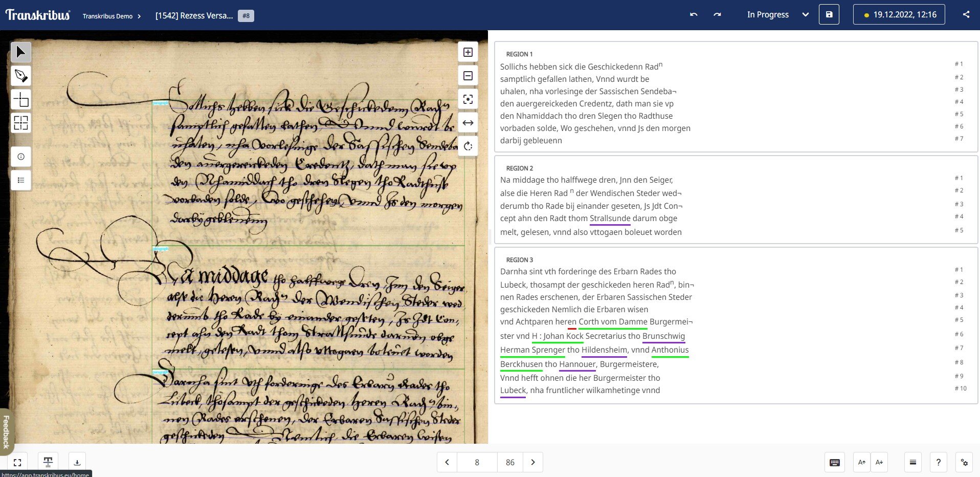Fit the manuscript image to width
Screen dimensions: 980x477
[467, 123]
